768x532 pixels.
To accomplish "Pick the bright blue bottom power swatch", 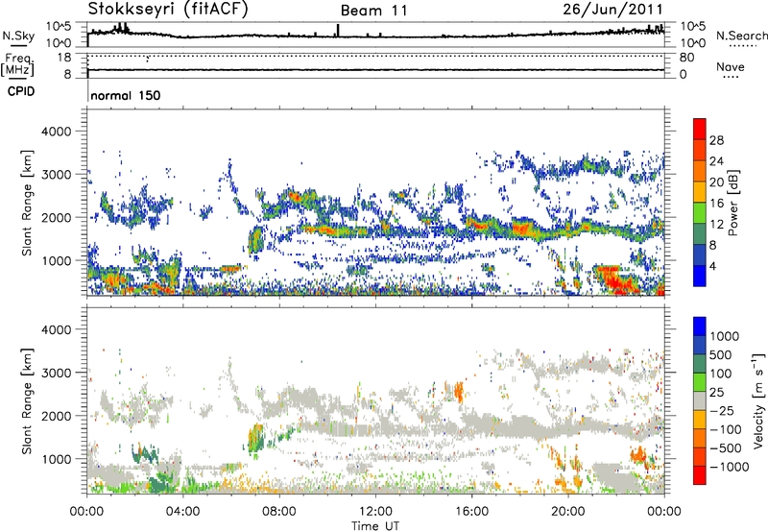I will point(700,276).
